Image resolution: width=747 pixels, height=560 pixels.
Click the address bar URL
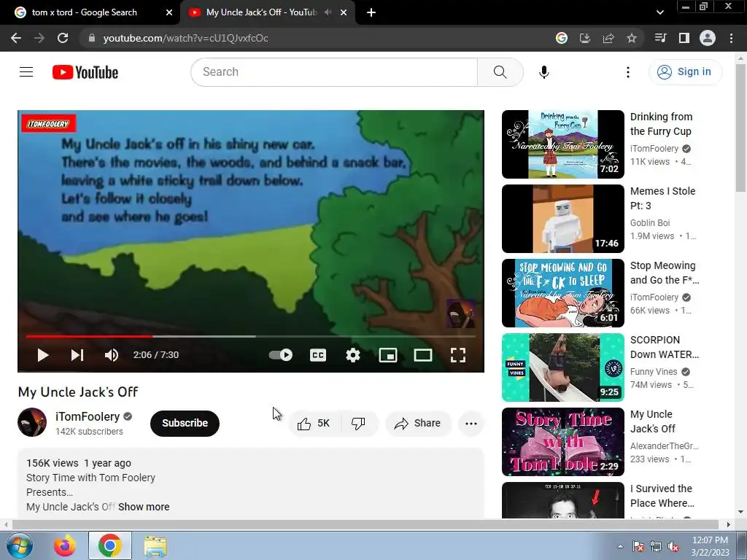(x=185, y=38)
